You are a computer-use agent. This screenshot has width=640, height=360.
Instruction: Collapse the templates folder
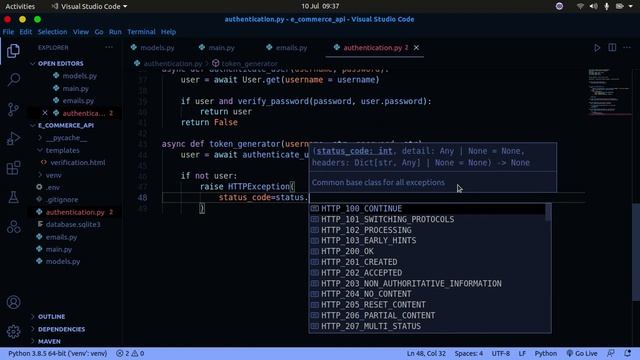(62, 150)
